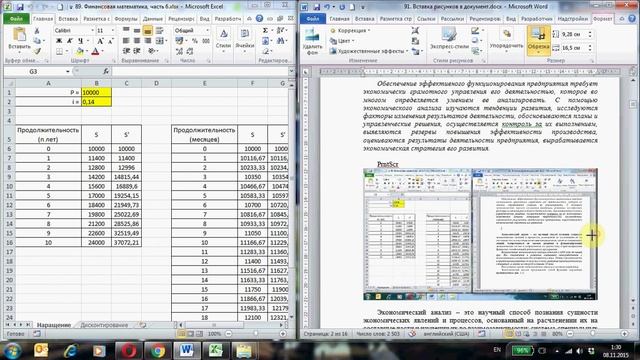Open Word Формат tab

pos(602,19)
